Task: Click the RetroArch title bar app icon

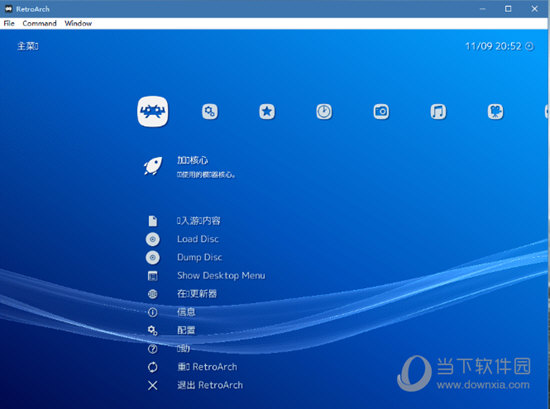Action: [8, 9]
